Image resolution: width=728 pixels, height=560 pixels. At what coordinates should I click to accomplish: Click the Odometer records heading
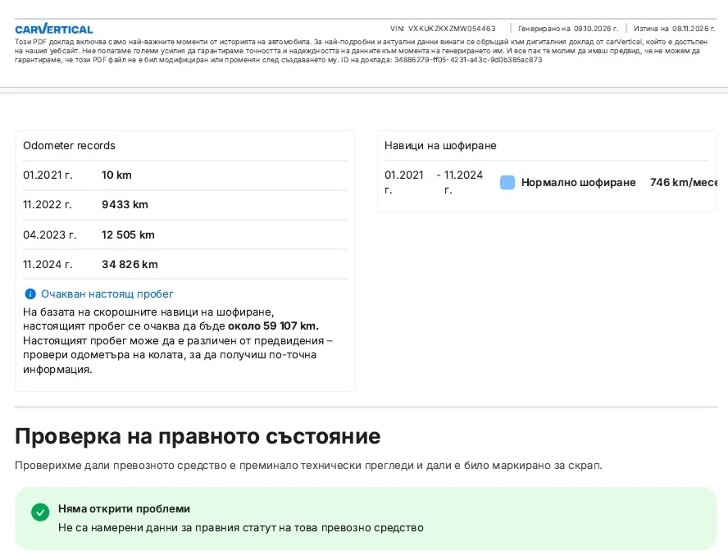point(69,145)
